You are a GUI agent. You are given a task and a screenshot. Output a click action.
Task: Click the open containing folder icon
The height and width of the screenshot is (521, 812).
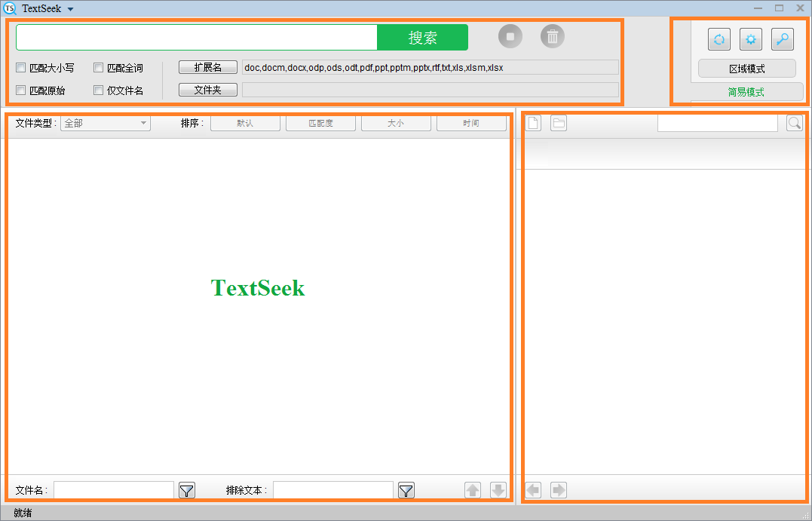(x=558, y=123)
